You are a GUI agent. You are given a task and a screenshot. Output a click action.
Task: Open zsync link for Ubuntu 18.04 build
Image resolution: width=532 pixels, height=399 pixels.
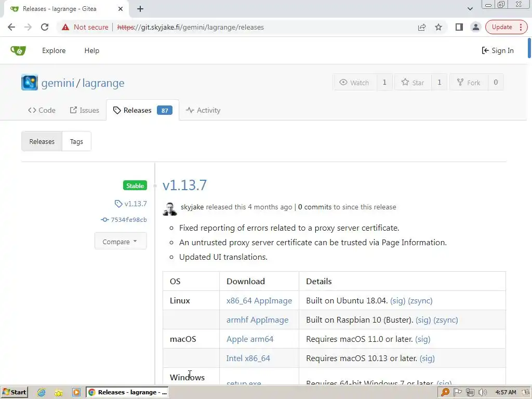coord(420,301)
